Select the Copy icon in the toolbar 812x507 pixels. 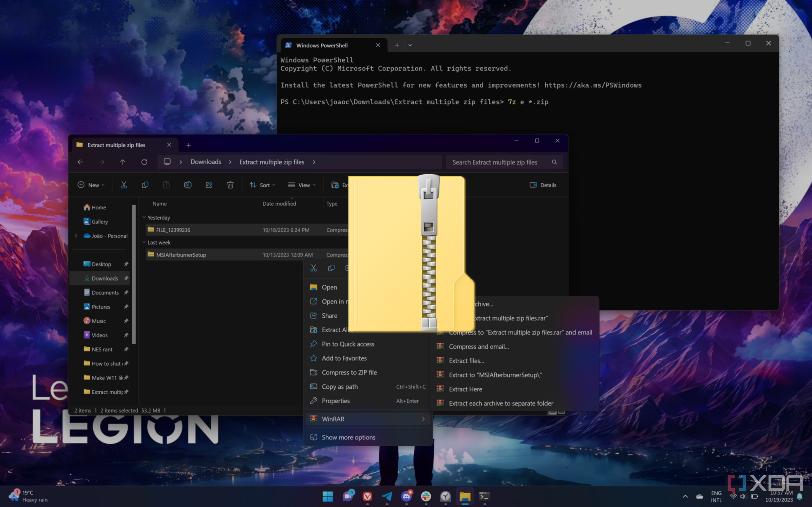(x=145, y=185)
